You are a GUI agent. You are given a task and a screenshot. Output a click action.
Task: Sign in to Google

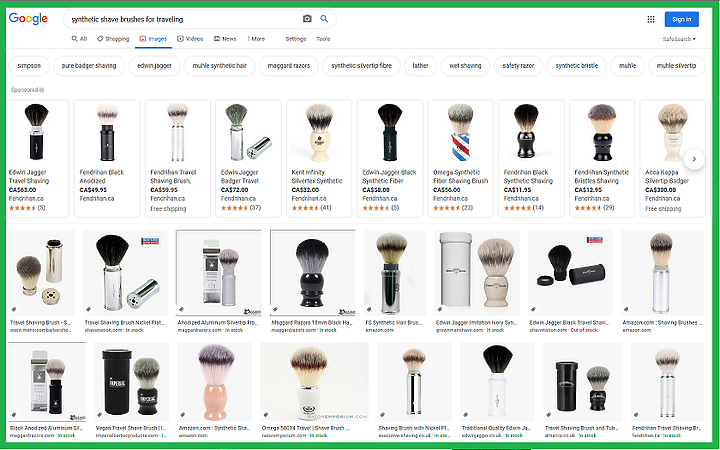[681, 19]
